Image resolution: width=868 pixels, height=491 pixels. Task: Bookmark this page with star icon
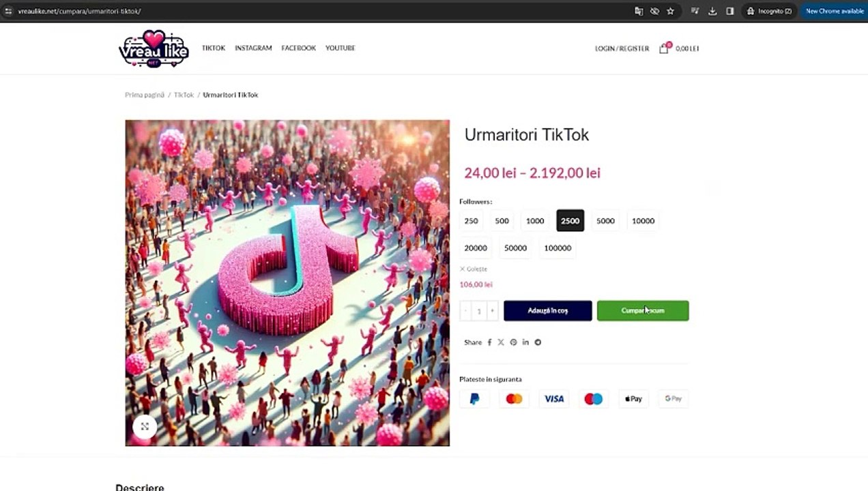[670, 11]
